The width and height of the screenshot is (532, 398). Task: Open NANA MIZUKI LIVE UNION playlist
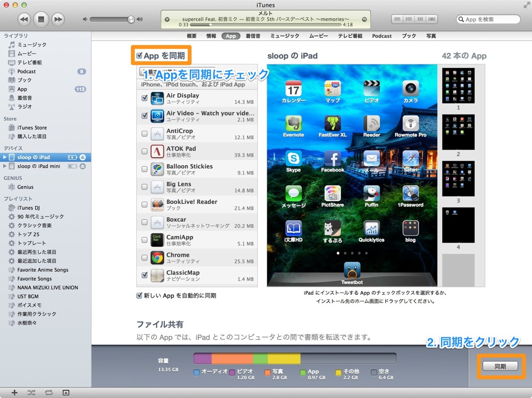[47, 287]
